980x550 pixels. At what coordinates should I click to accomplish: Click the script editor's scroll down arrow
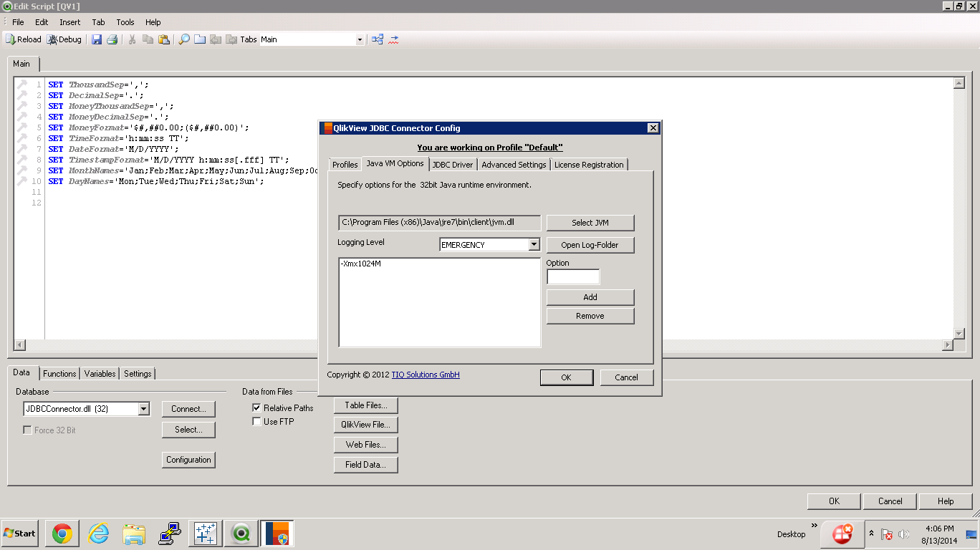pyautogui.click(x=959, y=334)
